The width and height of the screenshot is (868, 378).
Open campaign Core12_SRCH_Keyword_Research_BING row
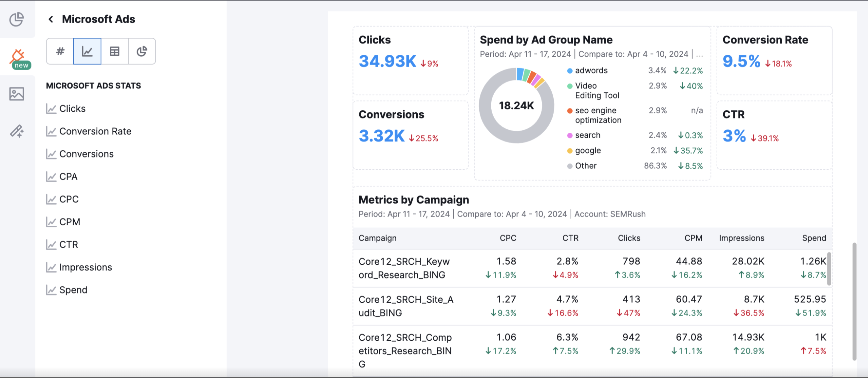(x=404, y=268)
